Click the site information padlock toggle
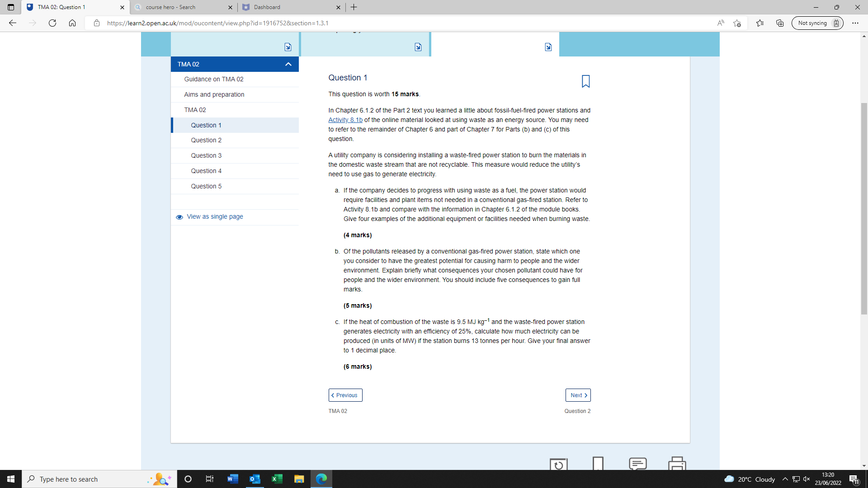868x488 pixels. point(96,23)
